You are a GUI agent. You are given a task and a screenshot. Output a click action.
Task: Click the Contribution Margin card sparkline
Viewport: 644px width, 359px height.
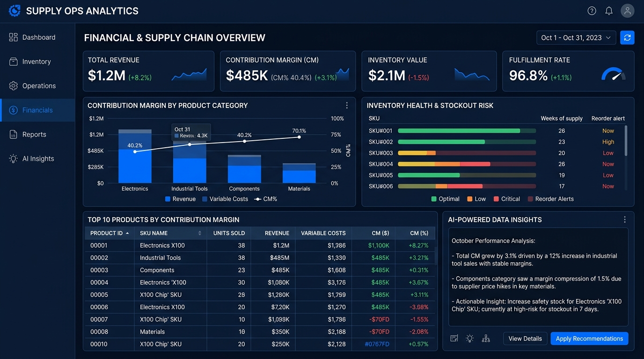coord(343,74)
